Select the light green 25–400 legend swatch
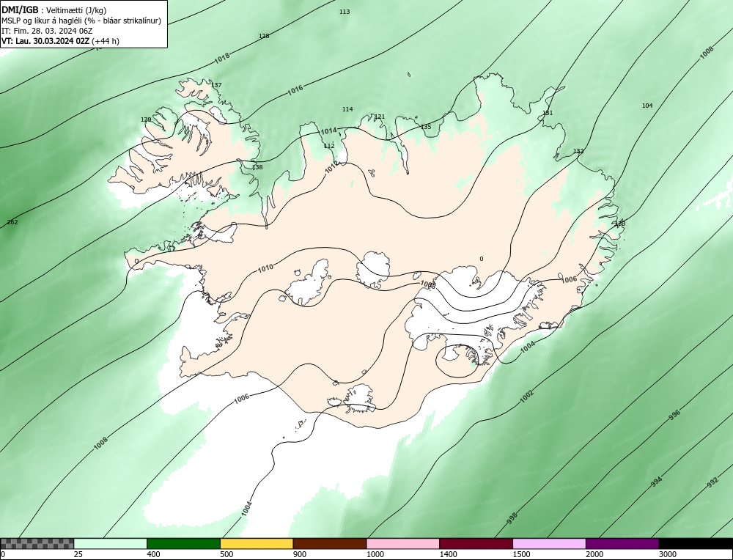733x560 pixels. (x=111, y=544)
